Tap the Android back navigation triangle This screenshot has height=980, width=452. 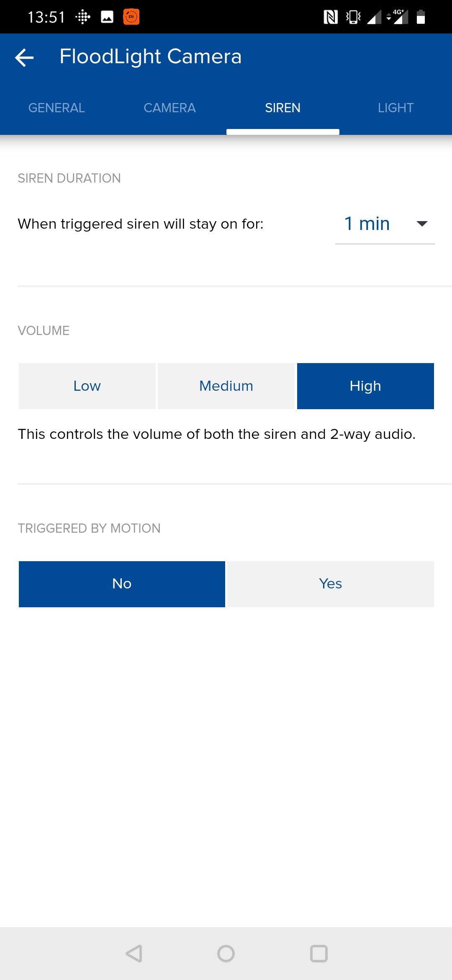[x=134, y=954]
